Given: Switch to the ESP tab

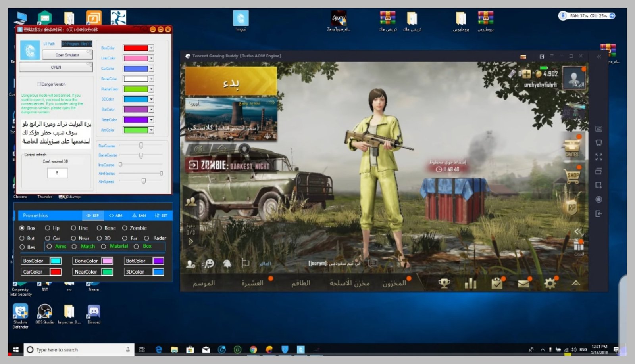Looking at the screenshot, I should tap(93, 215).
